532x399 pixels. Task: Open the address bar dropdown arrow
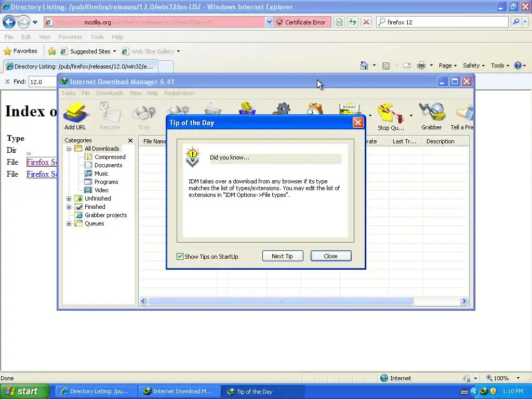(269, 22)
